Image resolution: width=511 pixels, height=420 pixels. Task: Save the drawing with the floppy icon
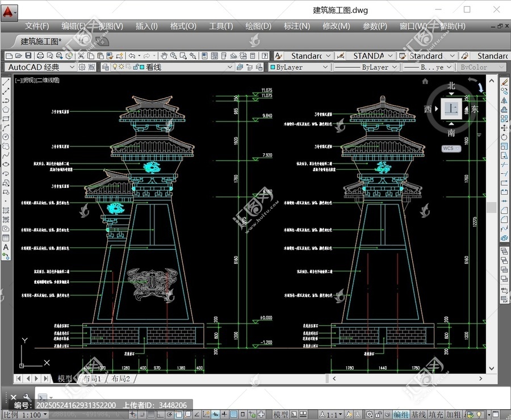click(28, 56)
